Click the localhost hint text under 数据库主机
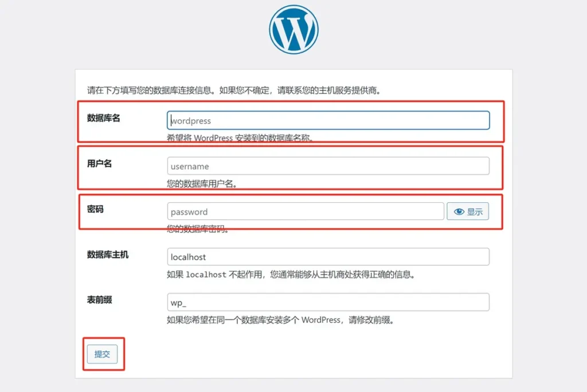Viewport: 587px width, 392px height. pyautogui.click(x=292, y=275)
